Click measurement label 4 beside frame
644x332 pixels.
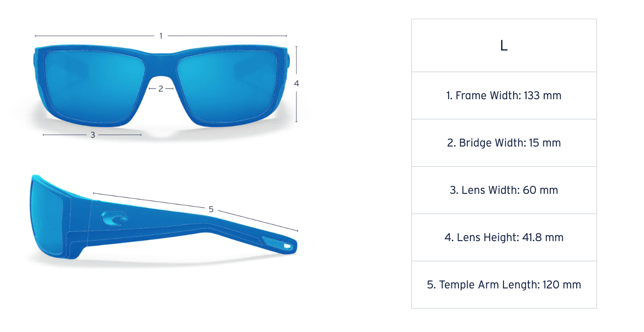pos(296,83)
